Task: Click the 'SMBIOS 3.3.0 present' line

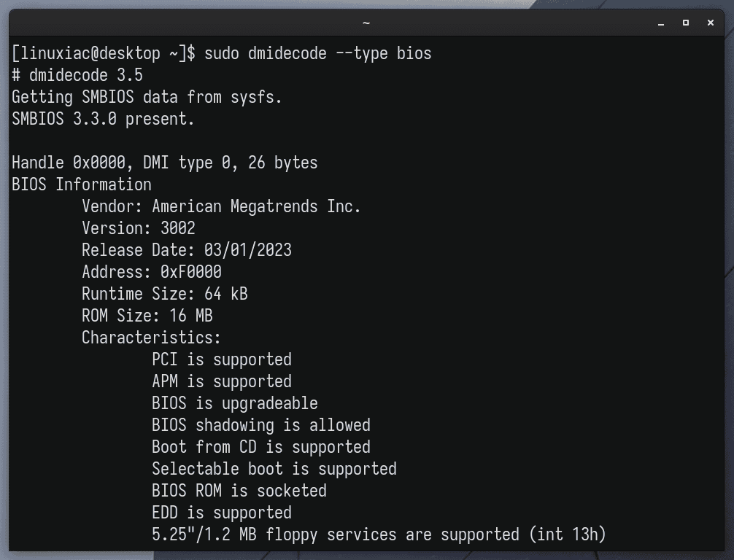Action: point(103,120)
